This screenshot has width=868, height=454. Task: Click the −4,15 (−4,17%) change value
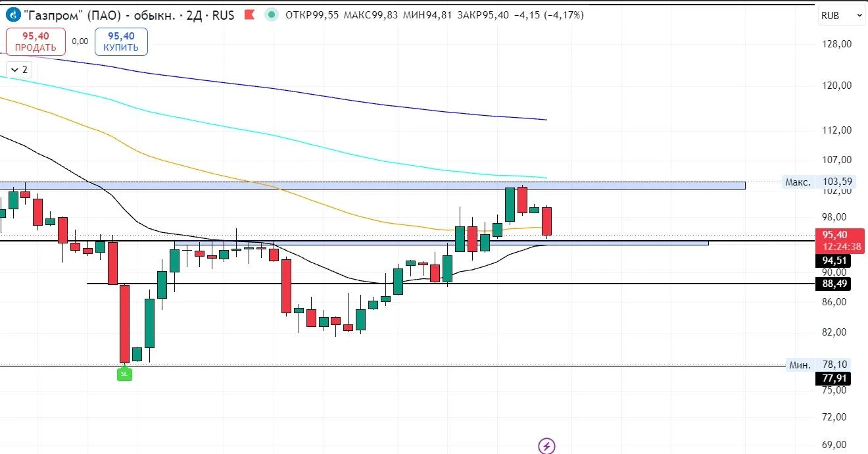coord(548,14)
